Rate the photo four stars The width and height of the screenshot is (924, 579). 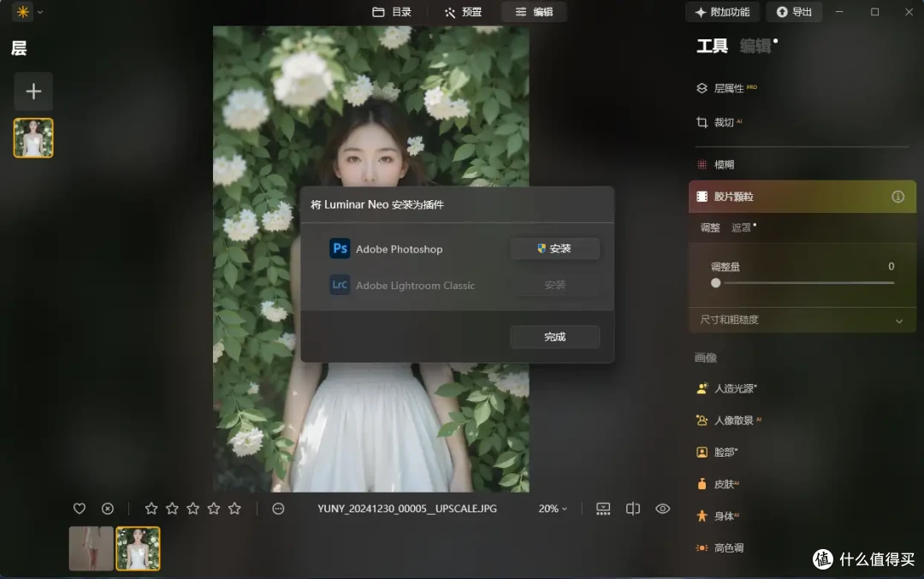[x=213, y=508]
